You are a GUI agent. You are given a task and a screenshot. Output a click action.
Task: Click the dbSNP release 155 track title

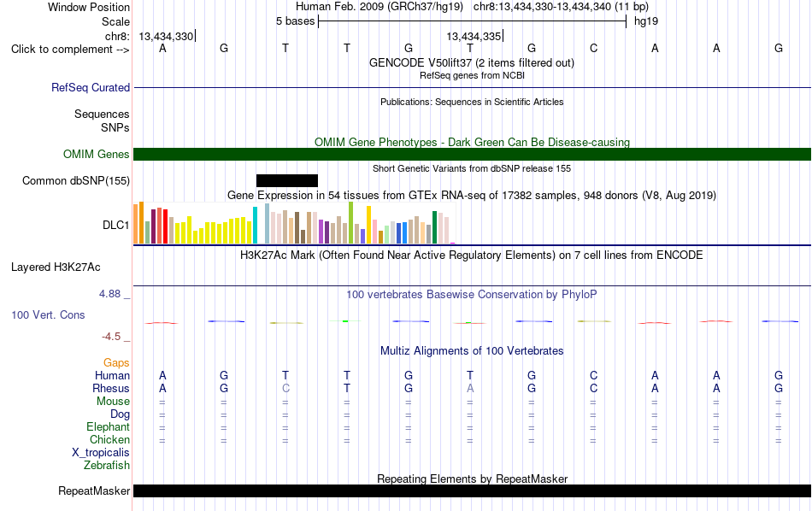click(x=472, y=168)
